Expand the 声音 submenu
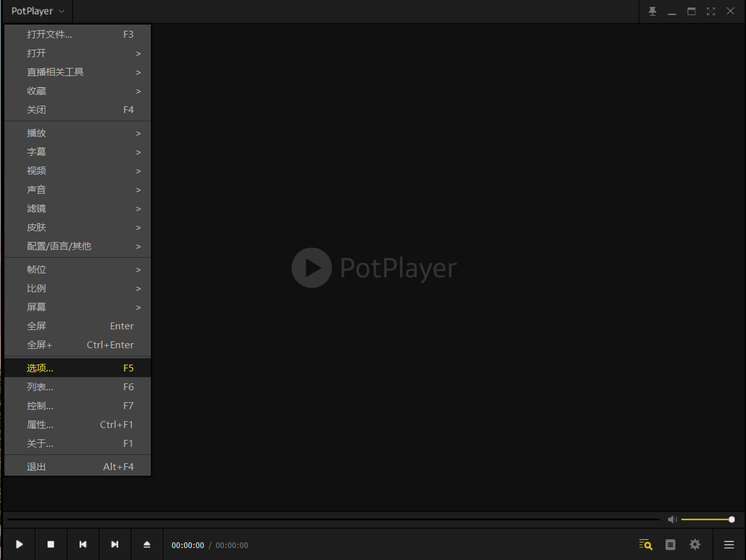This screenshot has height=560, width=746. point(77,190)
